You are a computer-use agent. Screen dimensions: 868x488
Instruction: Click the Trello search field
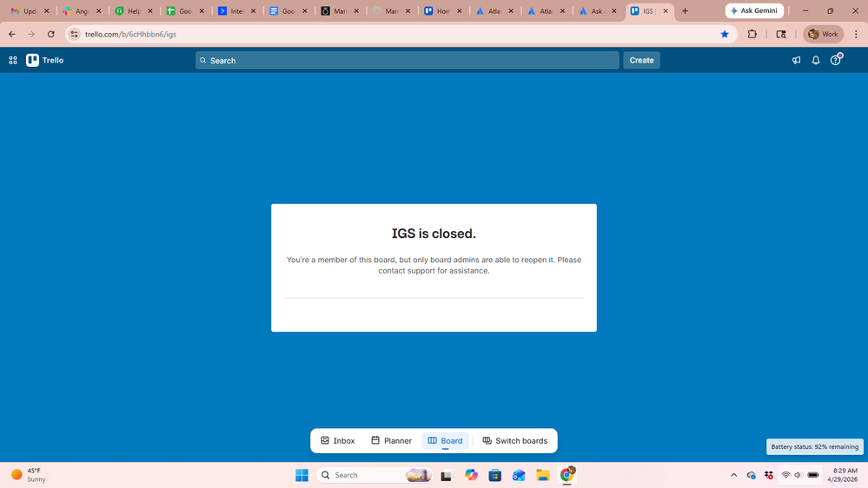(407, 60)
